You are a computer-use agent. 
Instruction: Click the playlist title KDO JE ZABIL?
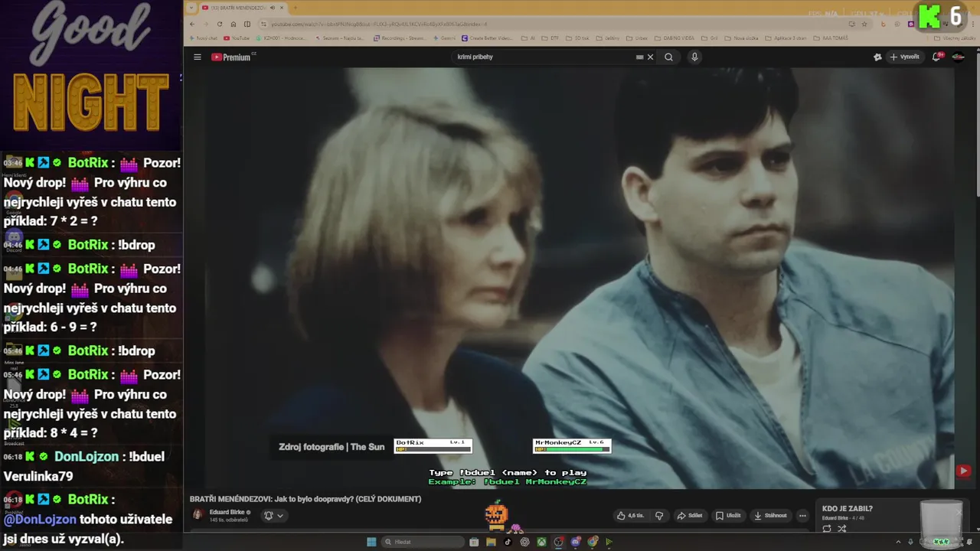848,508
